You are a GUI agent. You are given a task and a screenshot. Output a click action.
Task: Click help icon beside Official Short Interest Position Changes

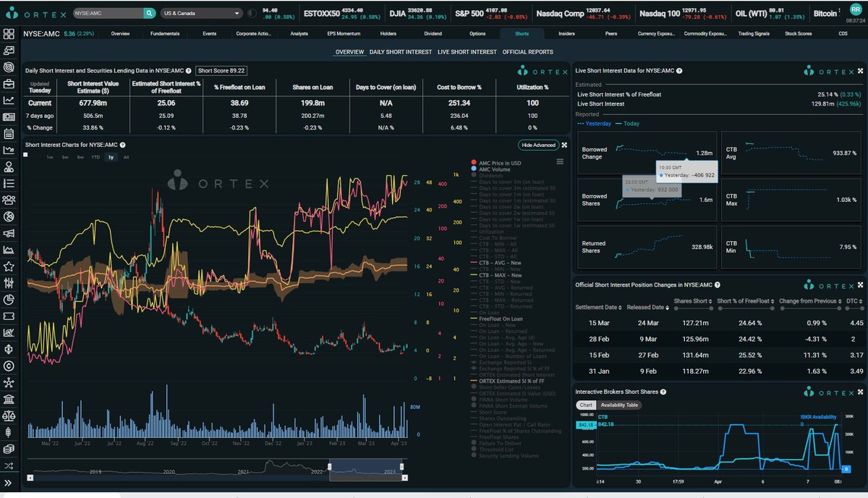click(x=717, y=285)
